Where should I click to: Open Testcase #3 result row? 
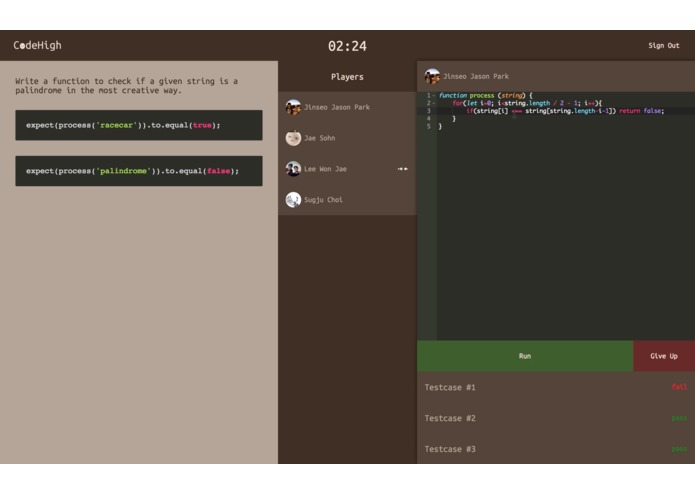point(556,449)
